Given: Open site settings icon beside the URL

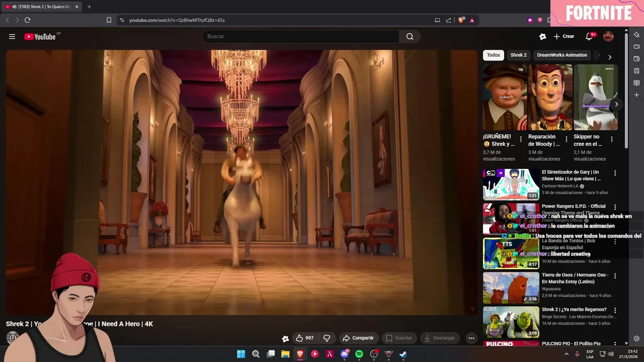Looking at the screenshot, I should coord(122,20).
